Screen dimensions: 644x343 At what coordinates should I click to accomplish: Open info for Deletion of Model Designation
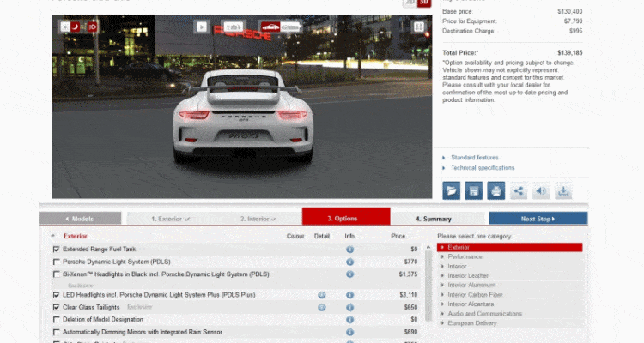point(349,320)
